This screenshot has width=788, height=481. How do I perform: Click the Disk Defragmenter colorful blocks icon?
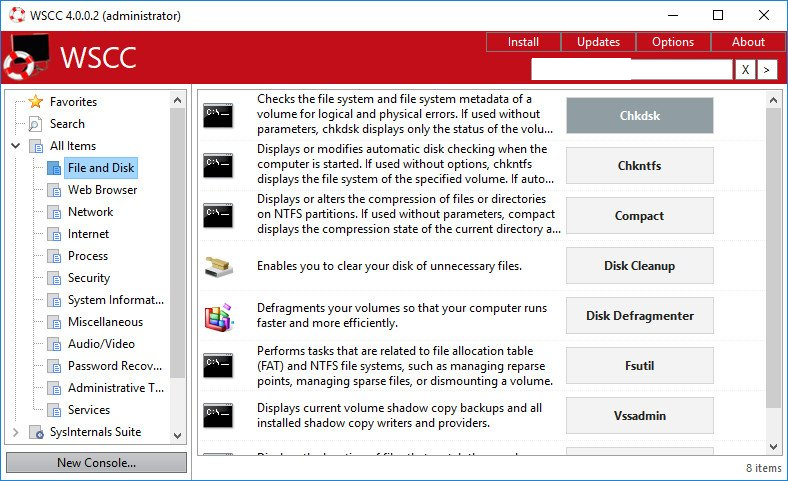click(x=219, y=317)
